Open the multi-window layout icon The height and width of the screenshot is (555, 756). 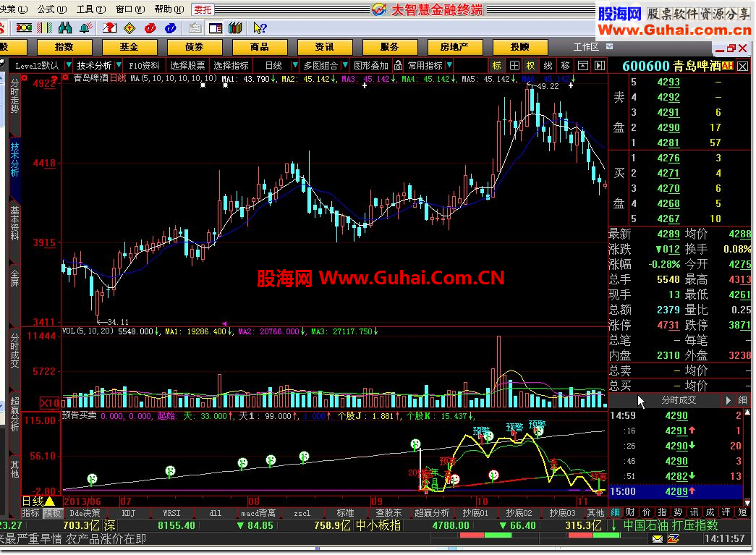click(x=216, y=27)
